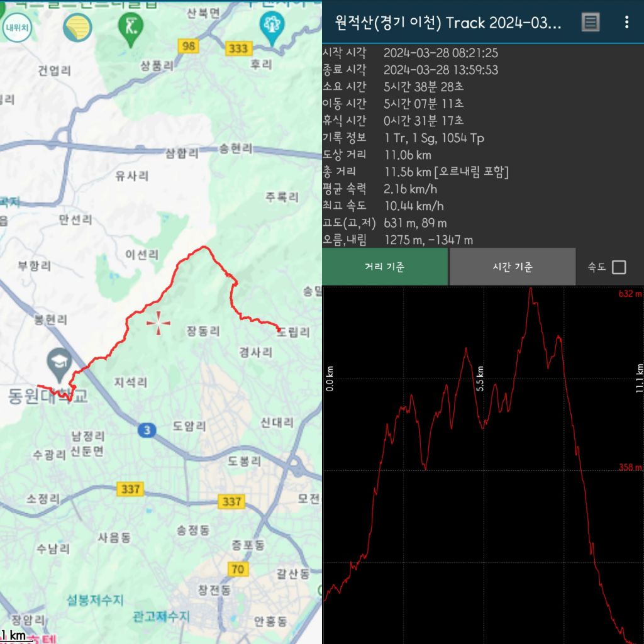Click the 0.0 km axis label on chart
The height and width of the screenshot is (644, 644).
[330, 378]
